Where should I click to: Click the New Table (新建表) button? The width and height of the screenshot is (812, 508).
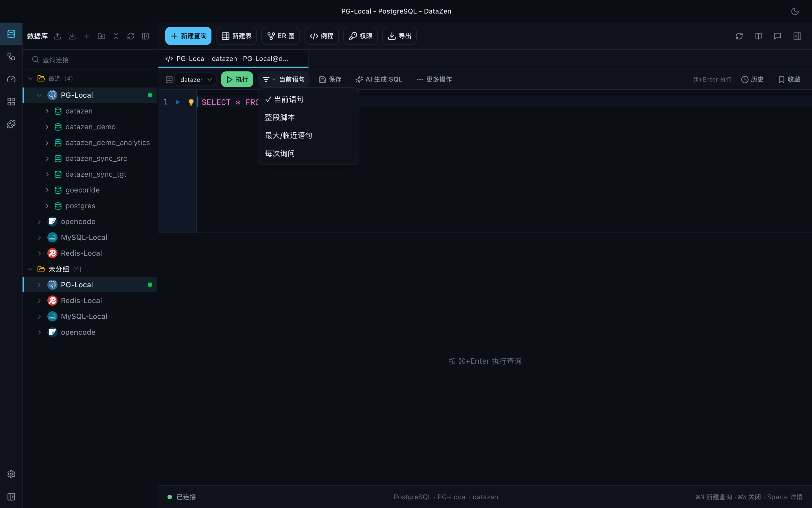click(x=236, y=36)
